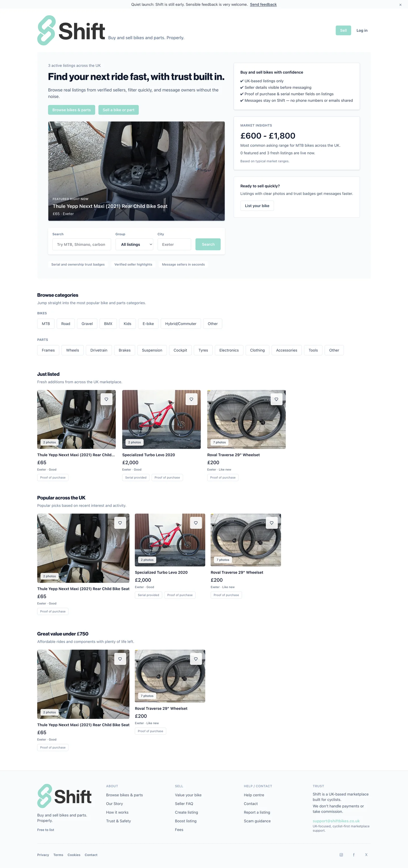
Task: Choose the E-bike category chip
Action: (148, 324)
